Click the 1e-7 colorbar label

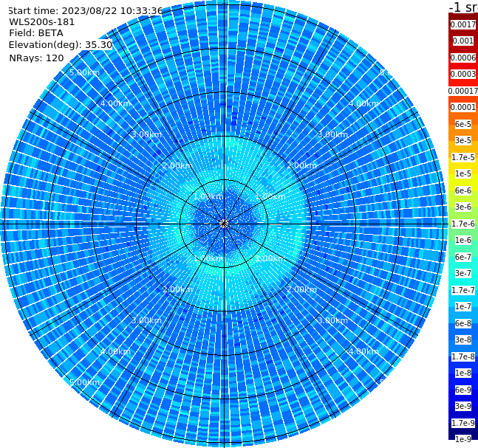point(463,306)
